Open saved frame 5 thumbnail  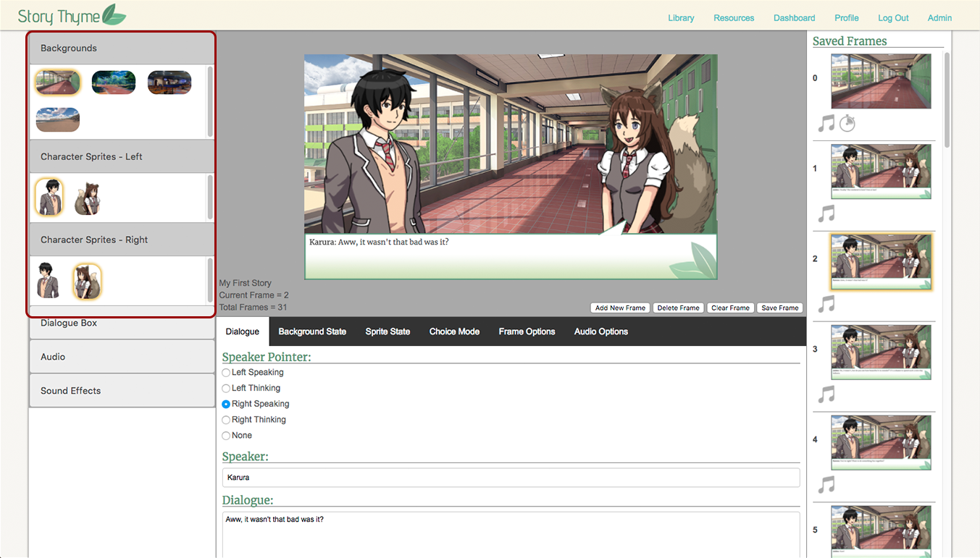[881, 532]
